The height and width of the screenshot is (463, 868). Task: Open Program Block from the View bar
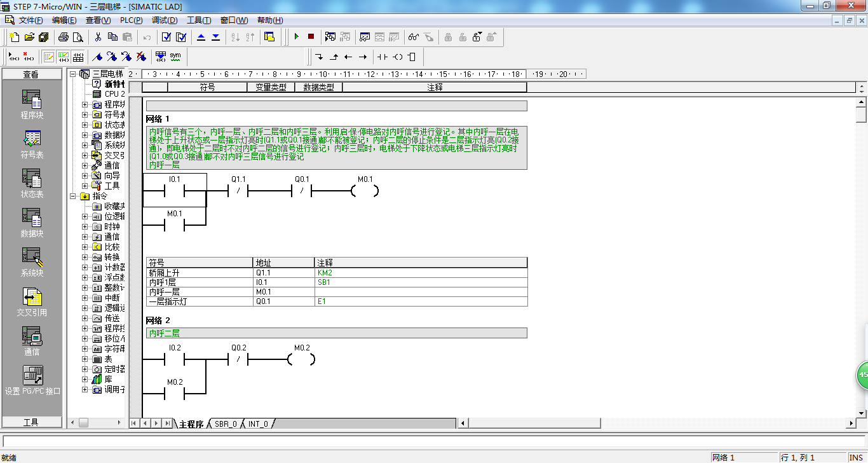tap(32, 104)
